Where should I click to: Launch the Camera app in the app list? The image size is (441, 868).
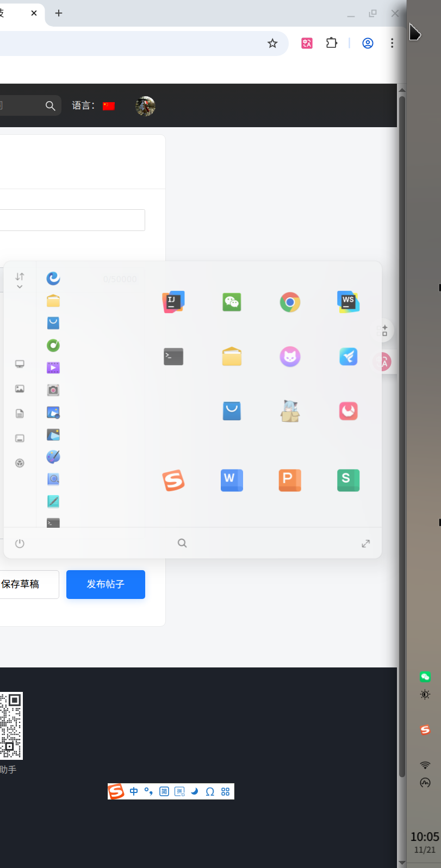(x=53, y=390)
